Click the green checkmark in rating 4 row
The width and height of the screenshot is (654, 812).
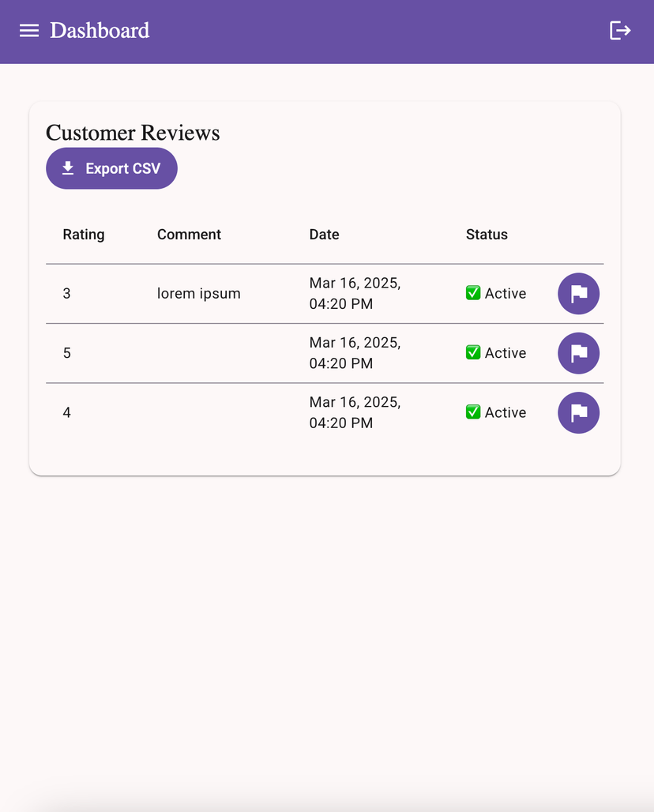[473, 412]
